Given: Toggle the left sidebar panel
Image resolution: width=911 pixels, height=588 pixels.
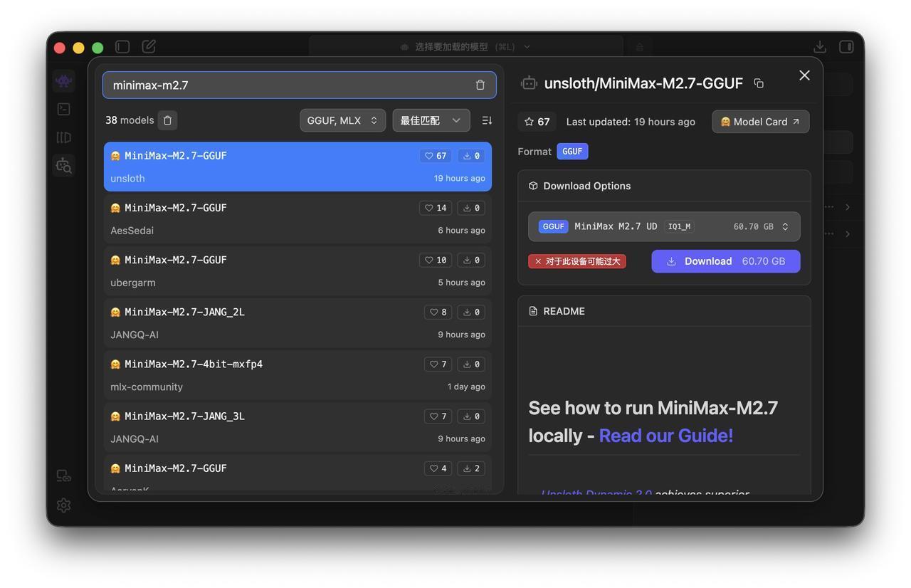Looking at the screenshot, I should pos(122,47).
